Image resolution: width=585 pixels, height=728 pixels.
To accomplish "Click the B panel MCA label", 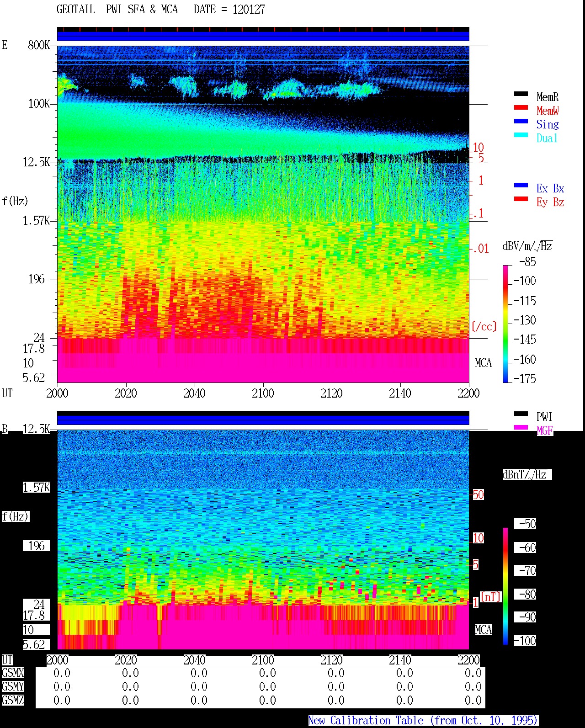I will pyautogui.click(x=483, y=630).
